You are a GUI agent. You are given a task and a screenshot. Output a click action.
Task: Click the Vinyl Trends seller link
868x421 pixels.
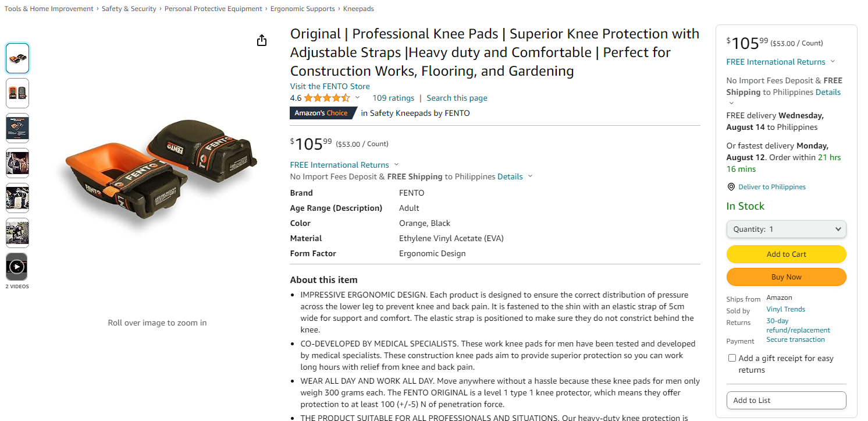785,309
